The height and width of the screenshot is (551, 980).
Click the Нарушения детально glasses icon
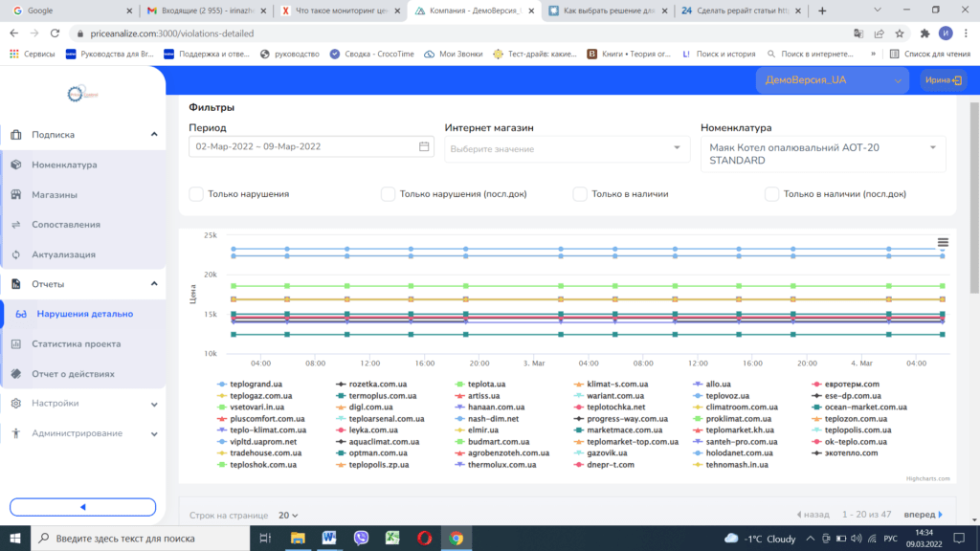tap(21, 314)
